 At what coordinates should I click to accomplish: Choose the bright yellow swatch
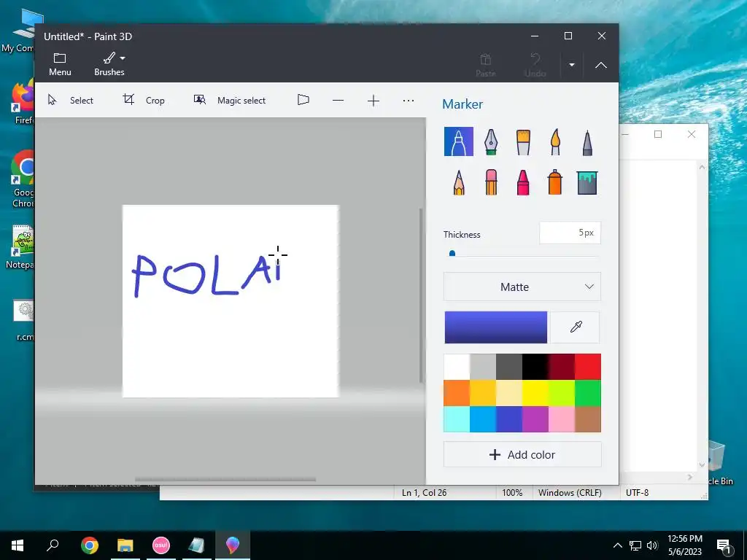pyautogui.click(x=535, y=393)
